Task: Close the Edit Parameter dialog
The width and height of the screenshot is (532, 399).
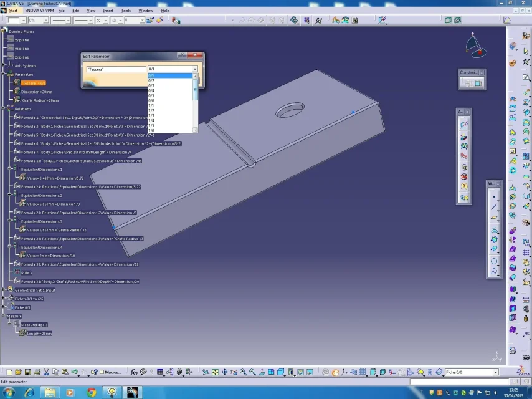Action: 195,55
